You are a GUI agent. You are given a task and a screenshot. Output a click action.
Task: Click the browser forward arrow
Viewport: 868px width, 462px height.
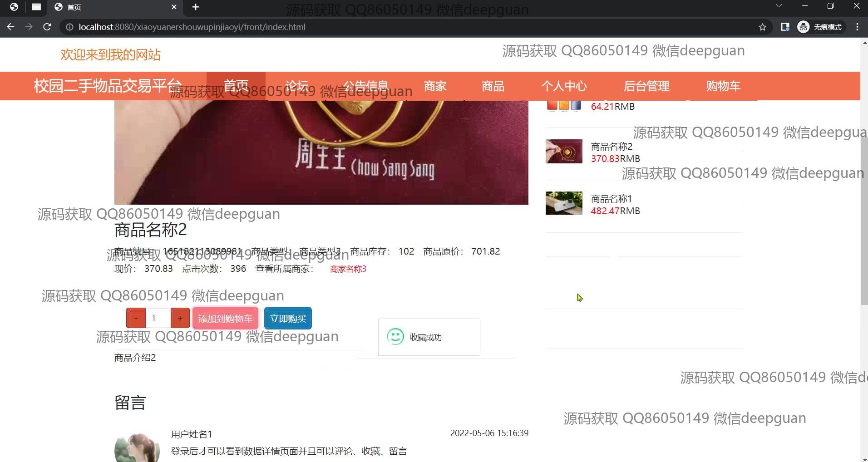(x=29, y=27)
